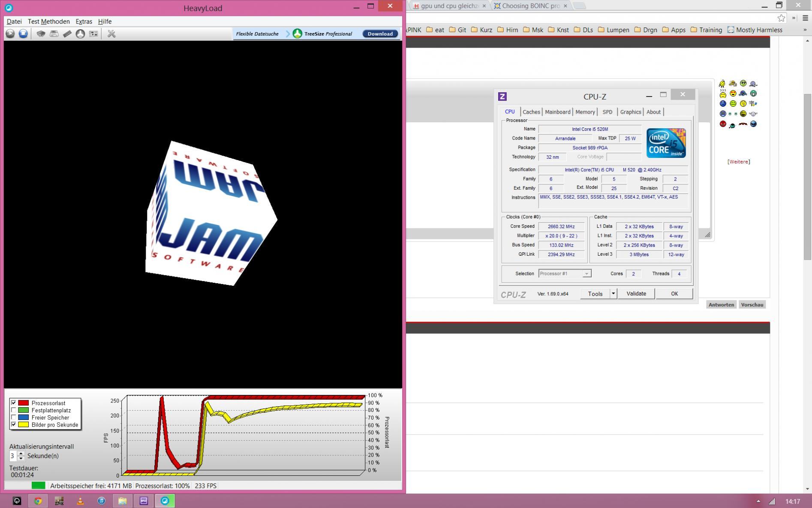Uncheck the Bilder pro Sekunde graph checkbox
Screen dimensions: 812x508
point(14,425)
